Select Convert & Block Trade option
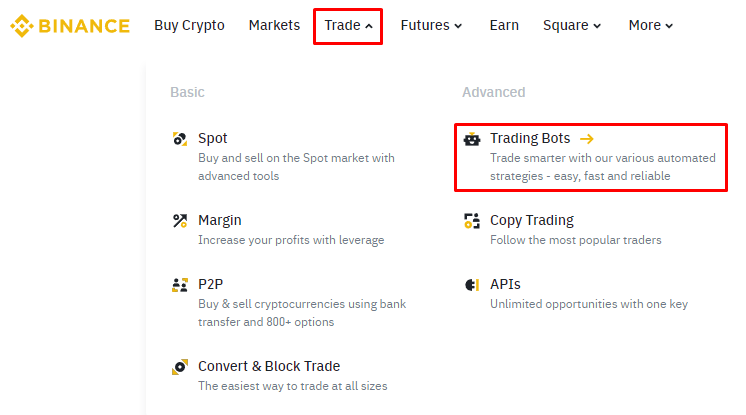746x415 pixels. [x=269, y=367]
